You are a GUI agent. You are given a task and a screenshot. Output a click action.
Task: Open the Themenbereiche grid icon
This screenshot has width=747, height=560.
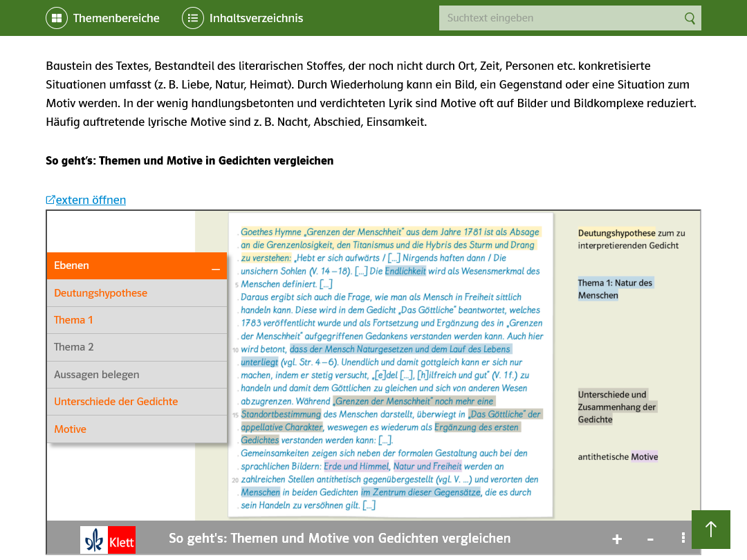point(57,18)
